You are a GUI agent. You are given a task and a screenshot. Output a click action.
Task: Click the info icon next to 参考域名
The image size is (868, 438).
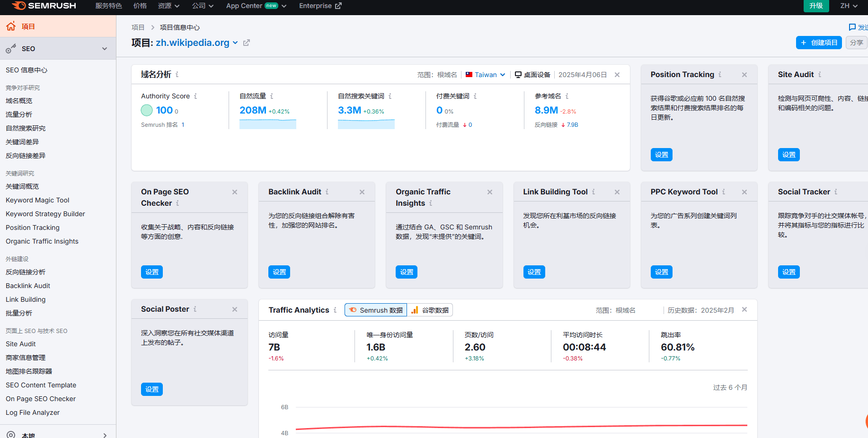pos(567,96)
